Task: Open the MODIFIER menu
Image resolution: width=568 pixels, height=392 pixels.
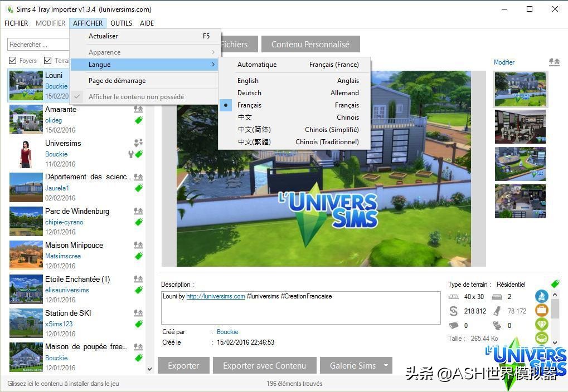Action: click(x=50, y=23)
